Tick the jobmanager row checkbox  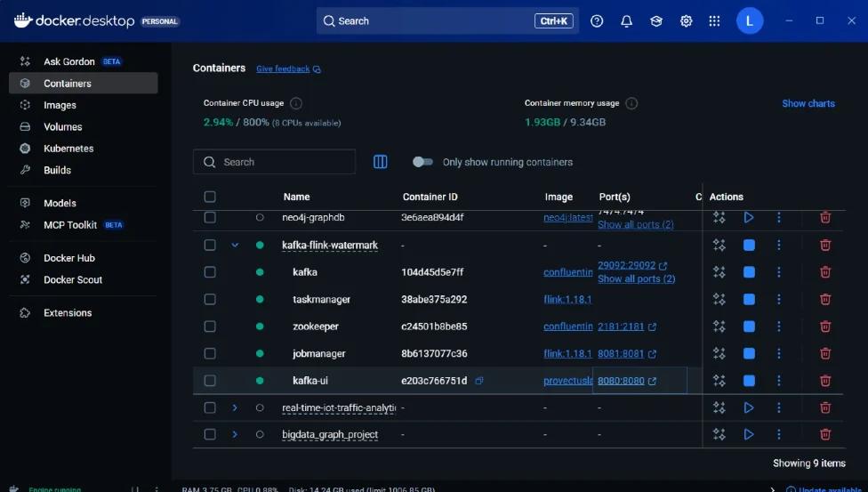(210, 353)
